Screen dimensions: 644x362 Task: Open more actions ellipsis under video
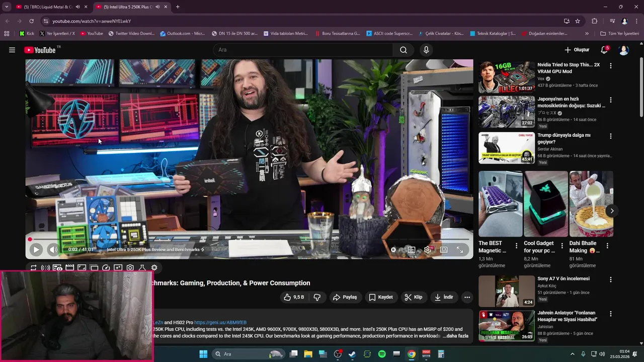467,297
